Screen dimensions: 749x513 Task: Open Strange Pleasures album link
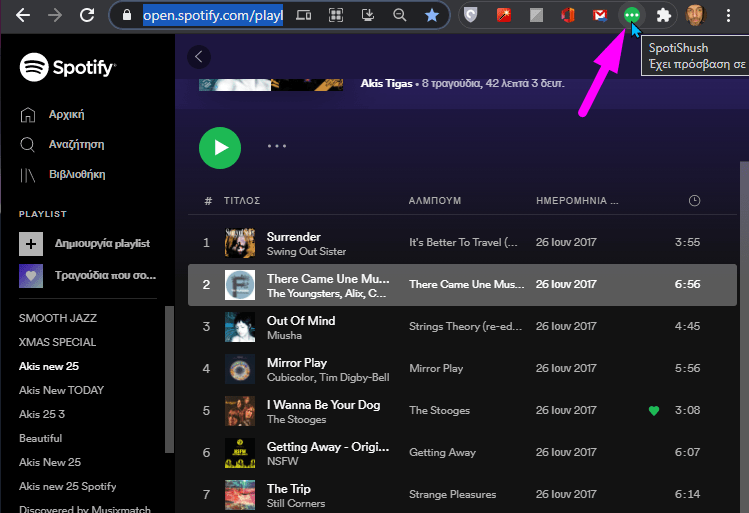click(x=452, y=494)
